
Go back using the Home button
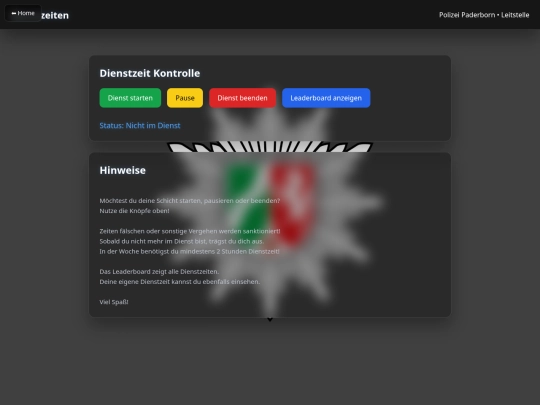(23, 13)
